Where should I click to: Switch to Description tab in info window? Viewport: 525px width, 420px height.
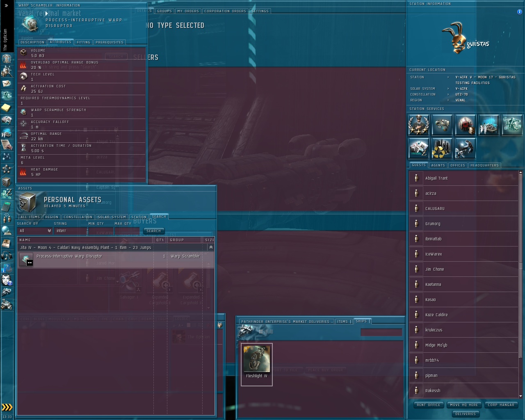click(x=32, y=42)
